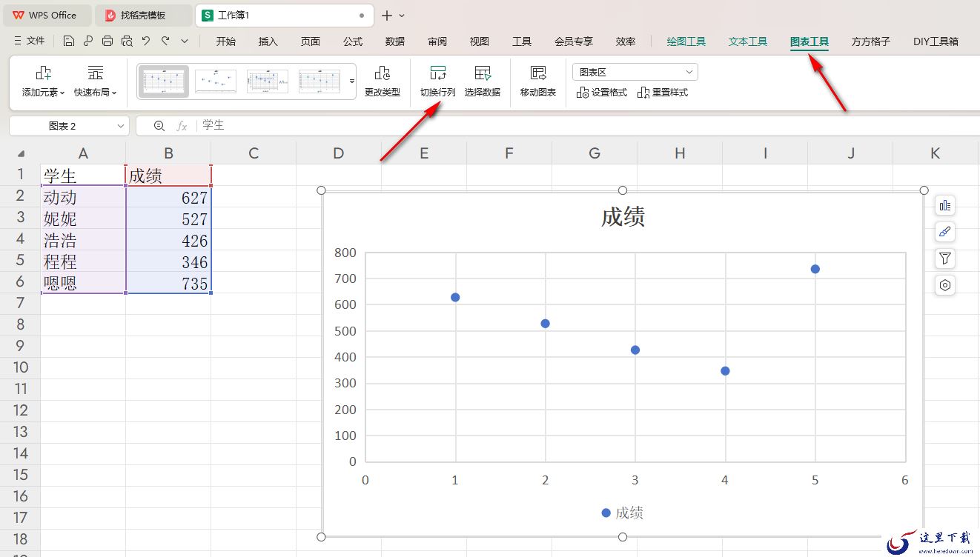Viewport: 980px width, 557px height.
Task: Select the second chart style thumbnail
Action: [x=216, y=81]
